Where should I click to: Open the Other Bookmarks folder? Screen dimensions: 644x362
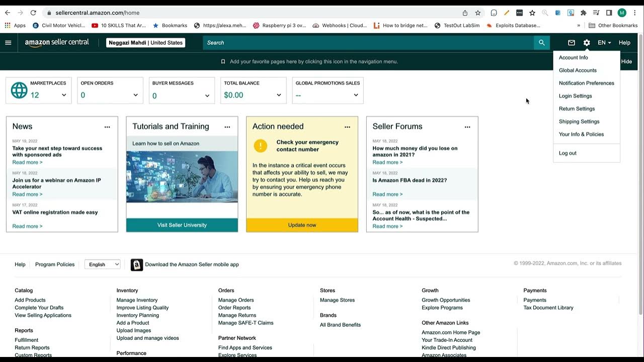(x=613, y=25)
